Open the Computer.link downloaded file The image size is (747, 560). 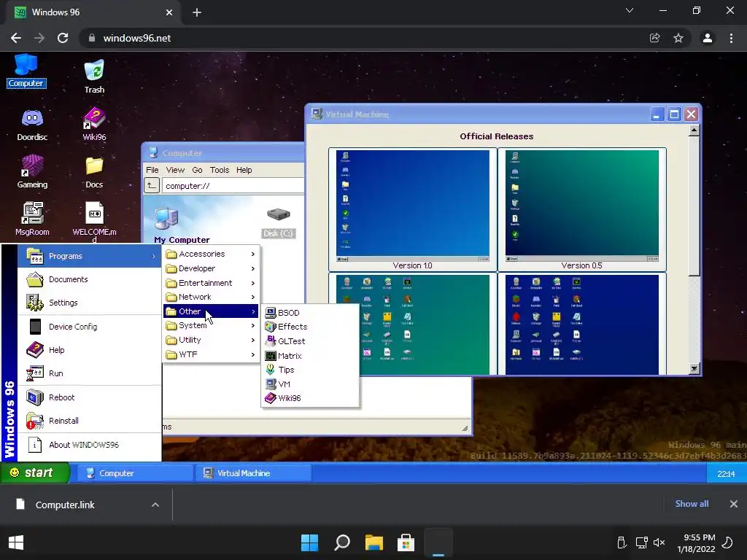[65, 505]
